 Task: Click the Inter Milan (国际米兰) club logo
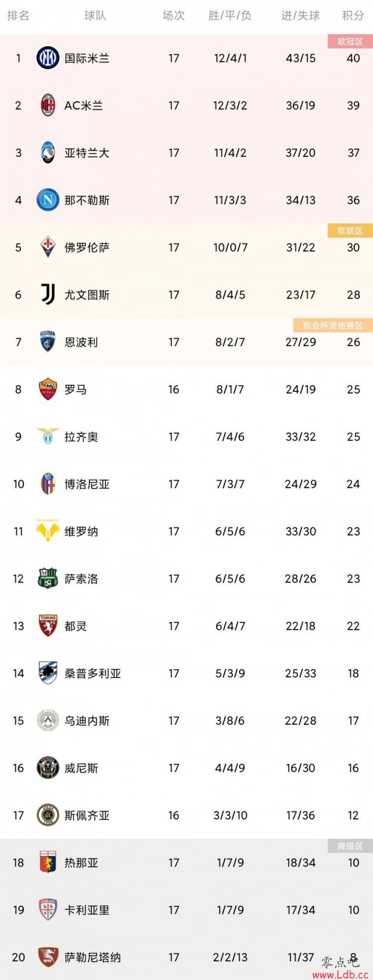click(x=48, y=58)
